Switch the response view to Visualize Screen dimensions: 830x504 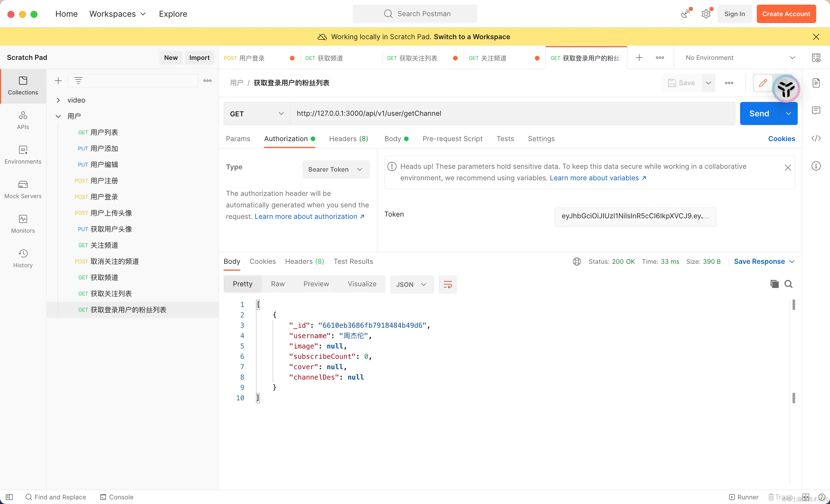point(362,284)
